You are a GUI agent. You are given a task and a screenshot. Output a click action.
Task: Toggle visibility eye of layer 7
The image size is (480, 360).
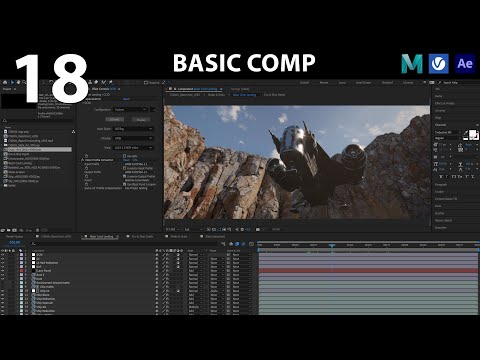[x=3, y=279]
